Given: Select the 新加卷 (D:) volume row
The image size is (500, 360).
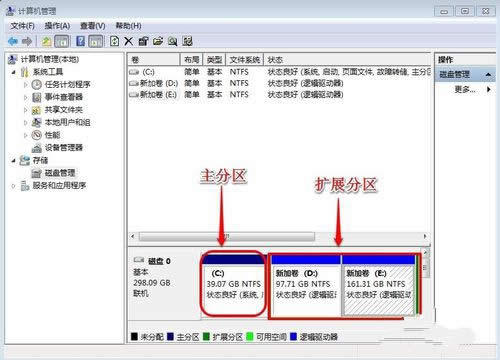Looking at the screenshot, I should [279, 83].
